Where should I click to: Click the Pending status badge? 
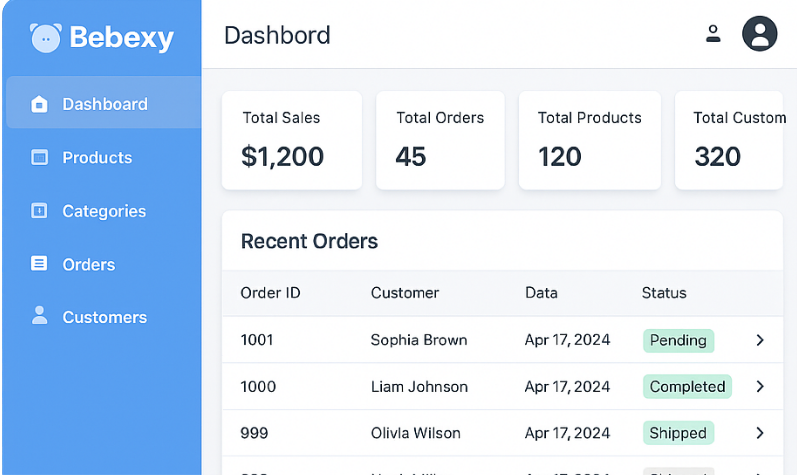pos(678,340)
